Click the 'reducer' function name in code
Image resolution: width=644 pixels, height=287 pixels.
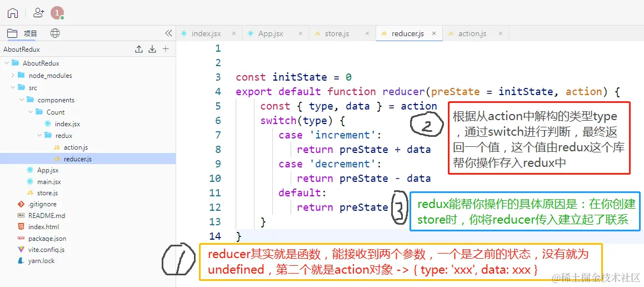[404, 92]
